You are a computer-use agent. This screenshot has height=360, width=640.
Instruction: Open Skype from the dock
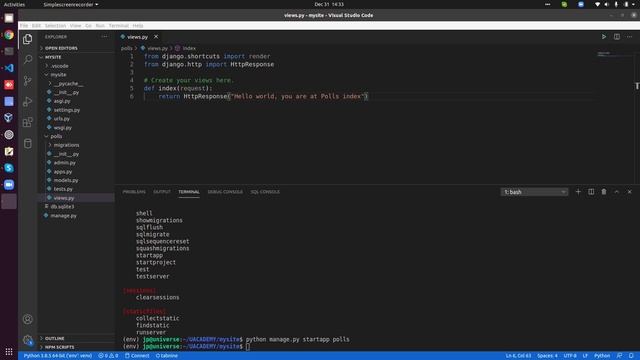9,168
